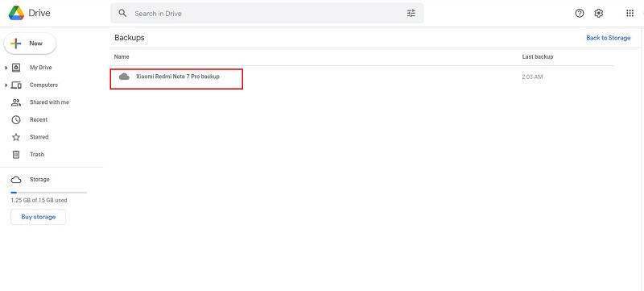Screen dimensions: 644x291
Task: Click the storage usage progress bar
Action: (49, 193)
